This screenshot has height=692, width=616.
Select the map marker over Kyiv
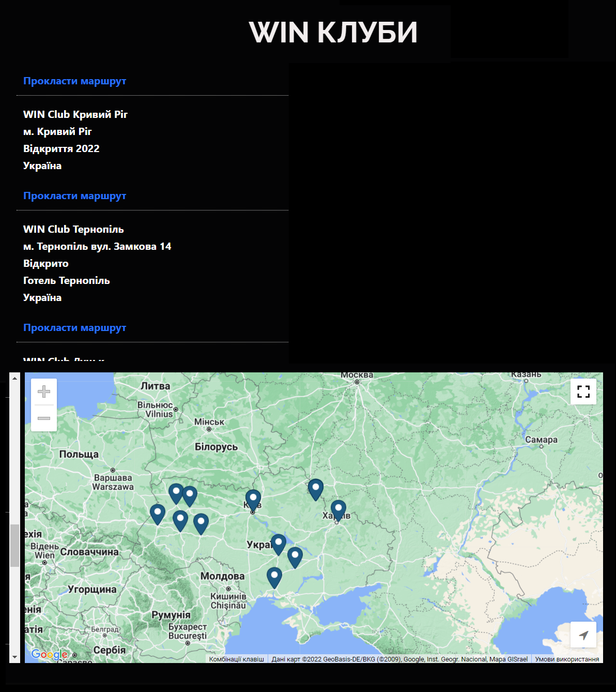click(x=253, y=499)
